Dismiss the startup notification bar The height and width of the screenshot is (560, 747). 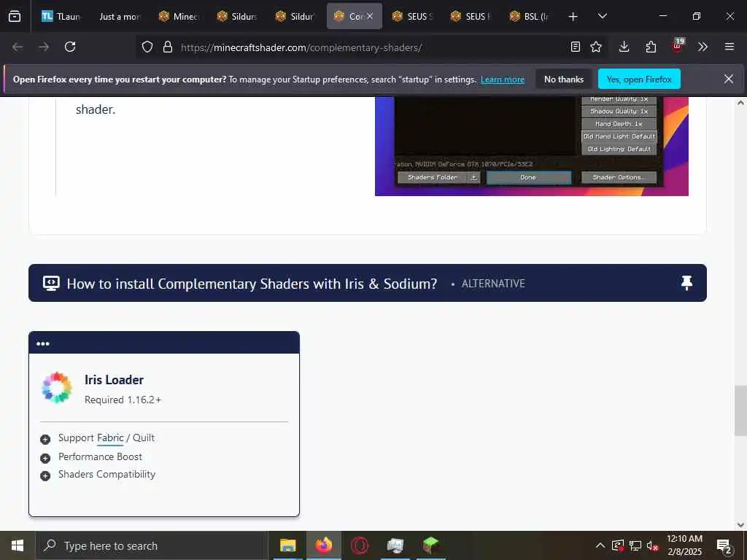729,79
